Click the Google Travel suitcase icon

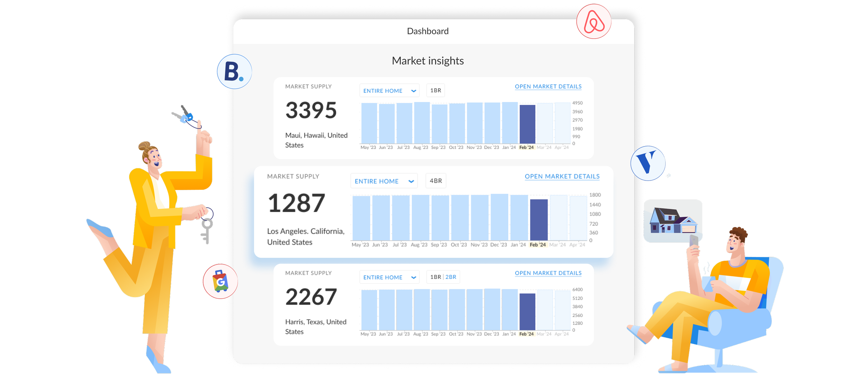tap(220, 281)
